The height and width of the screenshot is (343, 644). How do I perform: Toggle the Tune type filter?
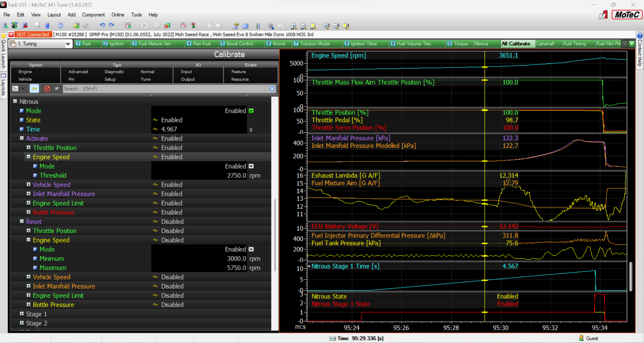point(145,79)
